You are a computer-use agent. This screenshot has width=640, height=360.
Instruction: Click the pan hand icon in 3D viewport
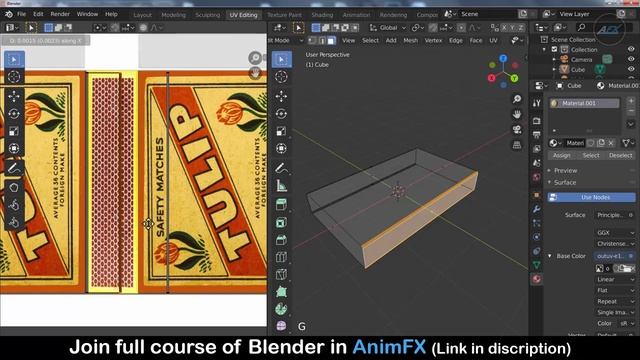point(517,114)
